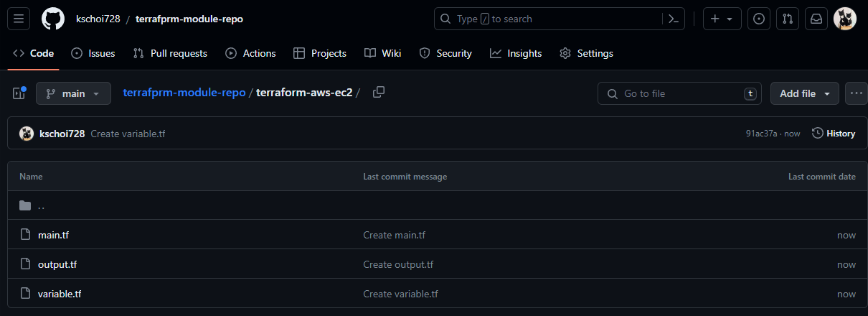Image resolution: width=868 pixels, height=316 pixels.
Task: Open the issues icon in the header
Action: [759, 19]
